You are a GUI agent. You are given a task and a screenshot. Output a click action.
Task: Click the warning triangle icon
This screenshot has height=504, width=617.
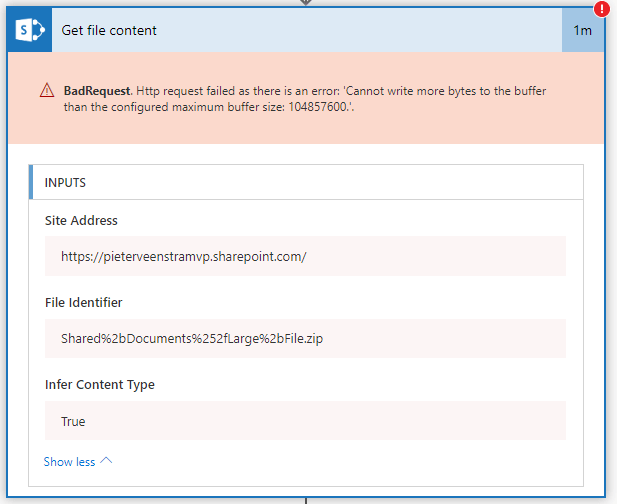coord(47,90)
